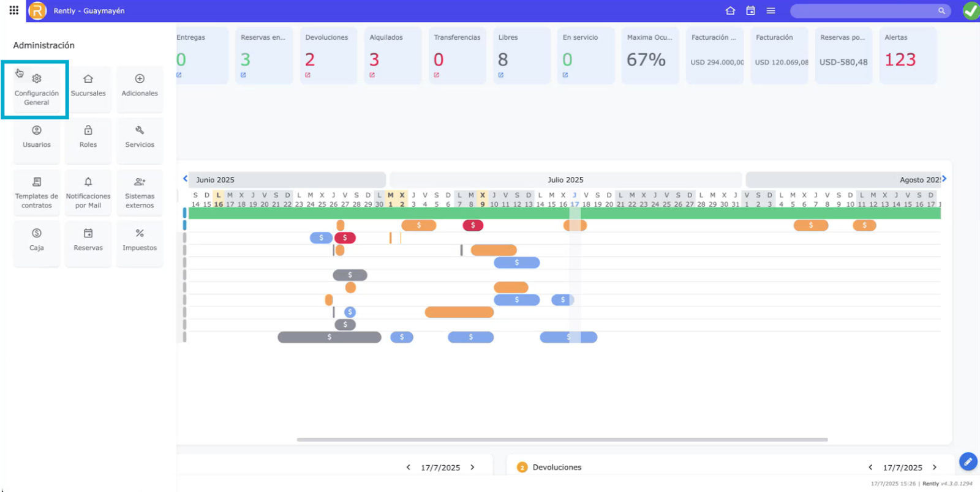Image resolution: width=980 pixels, height=492 pixels.
Task: Open Servicios wrench icon
Action: (140, 131)
